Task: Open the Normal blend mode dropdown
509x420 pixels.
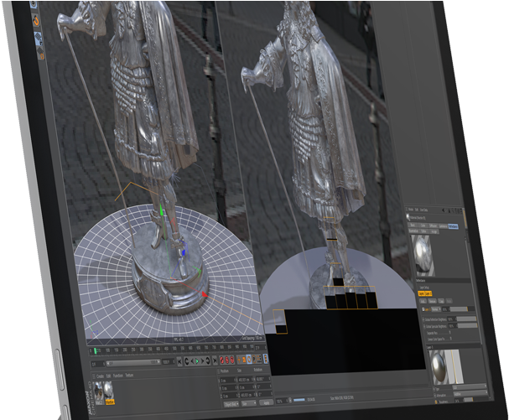Action: click(x=436, y=309)
